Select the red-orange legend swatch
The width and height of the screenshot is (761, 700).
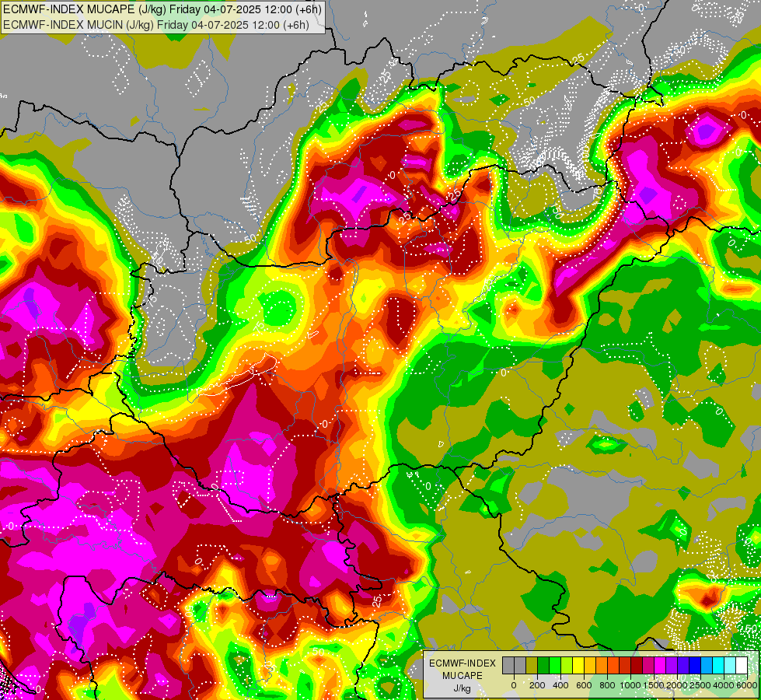[x=613, y=666]
